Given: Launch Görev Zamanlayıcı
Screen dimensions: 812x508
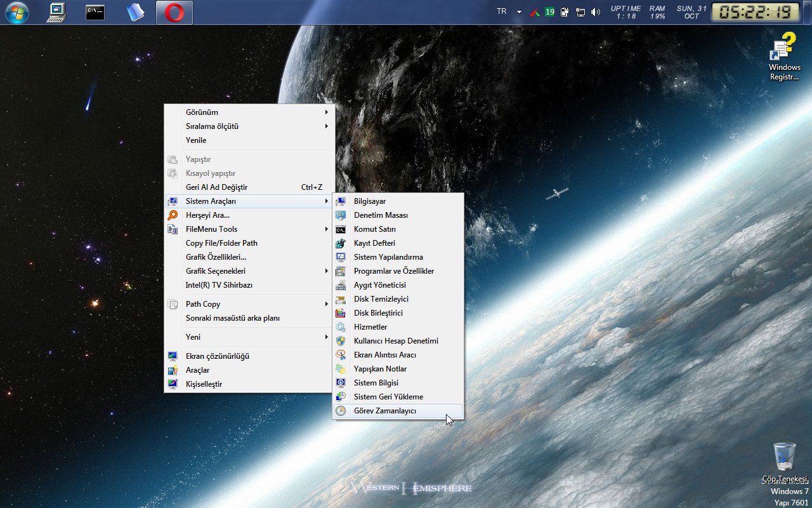Looking at the screenshot, I should click(x=398, y=411).
